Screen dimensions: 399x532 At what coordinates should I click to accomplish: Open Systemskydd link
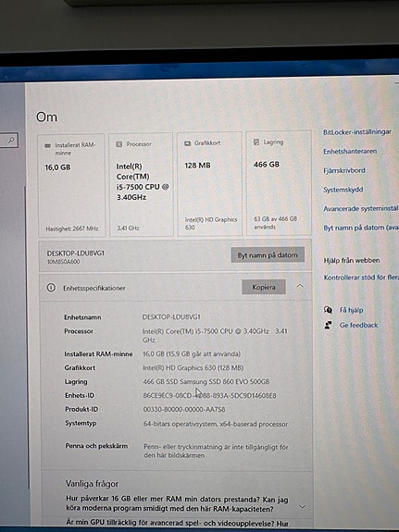343,190
